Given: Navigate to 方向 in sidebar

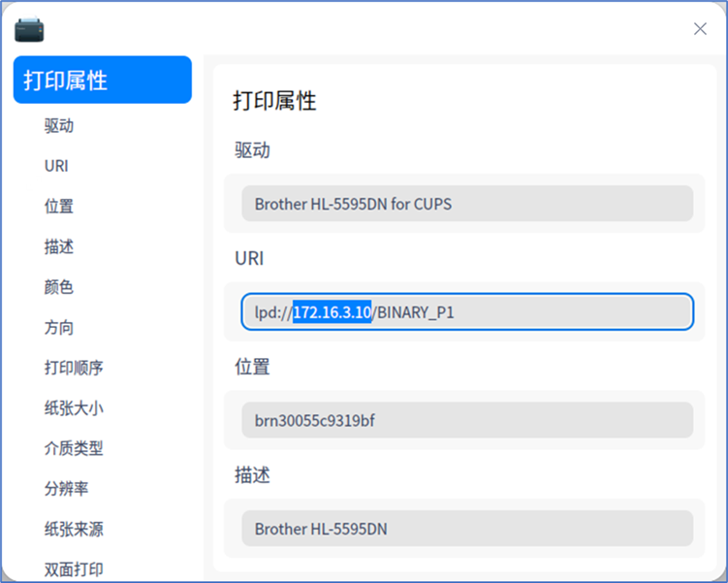Looking at the screenshot, I should tap(59, 327).
